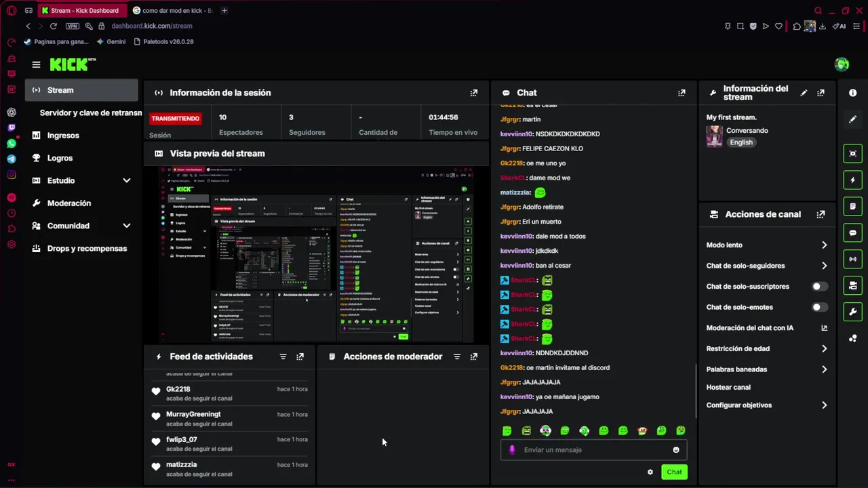Screen dimensions: 868x488
Task: Open the user avatar in the header
Action: 842,64
